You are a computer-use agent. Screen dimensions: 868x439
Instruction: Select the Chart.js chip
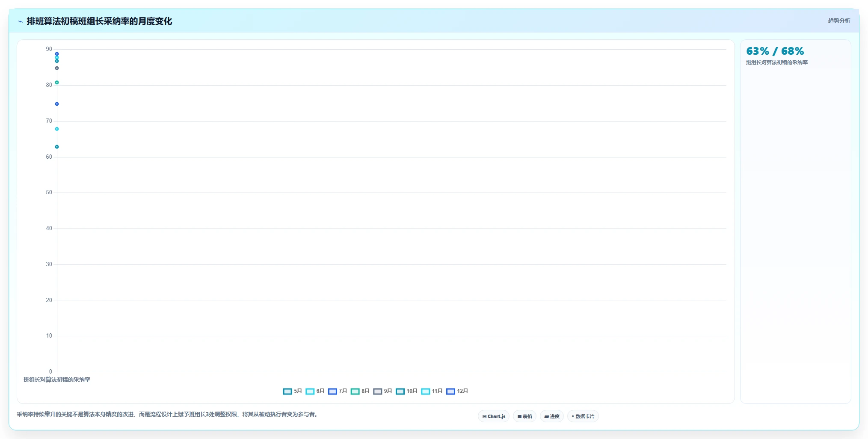tap(494, 416)
